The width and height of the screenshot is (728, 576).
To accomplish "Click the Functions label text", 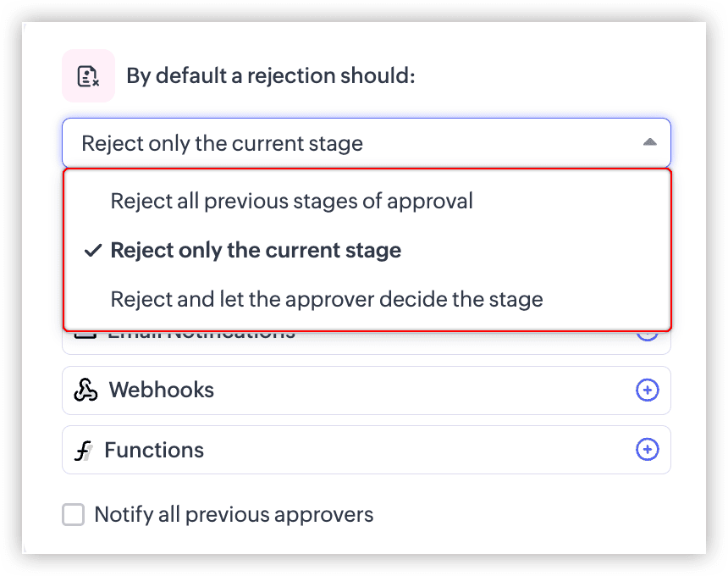I will click(154, 450).
